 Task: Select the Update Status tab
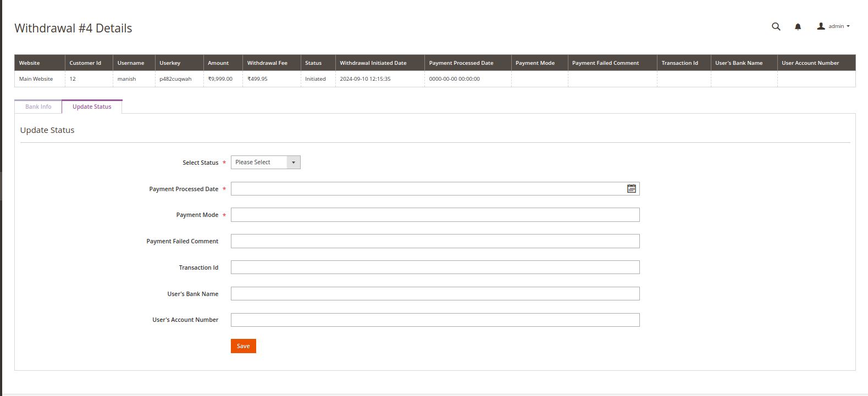pyautogui.click(x=92, y=107)
